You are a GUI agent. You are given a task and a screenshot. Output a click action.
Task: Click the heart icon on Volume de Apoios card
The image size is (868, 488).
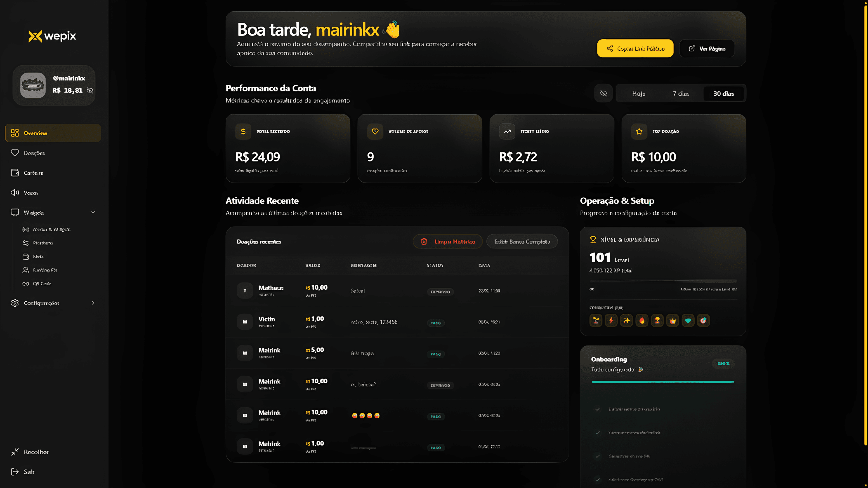click(375, 132)
